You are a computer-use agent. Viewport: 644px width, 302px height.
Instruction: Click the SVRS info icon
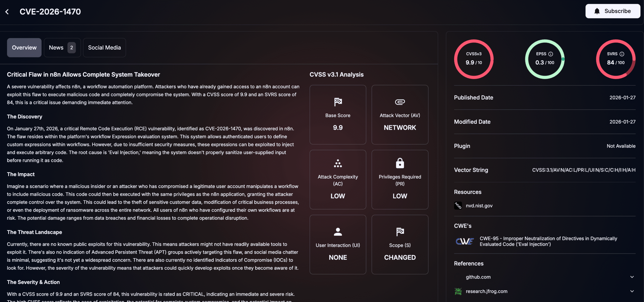622,54
